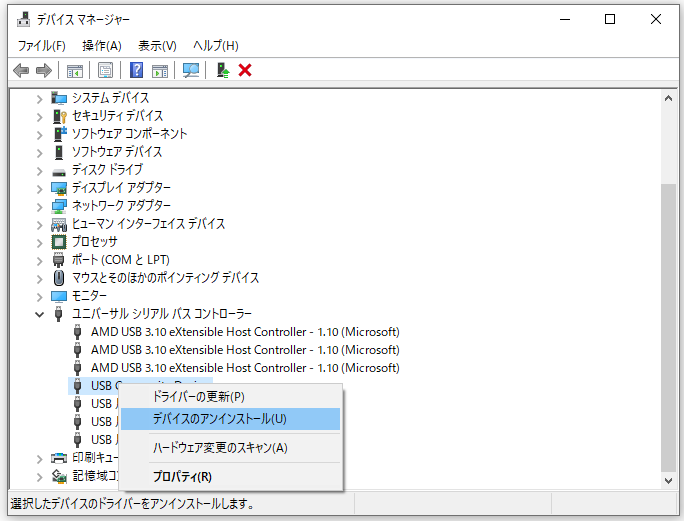Viewport: 684px width, 521px height.
Task: Select the ヒューマン インターフェイス デバイス label
Action: point(148,224)
